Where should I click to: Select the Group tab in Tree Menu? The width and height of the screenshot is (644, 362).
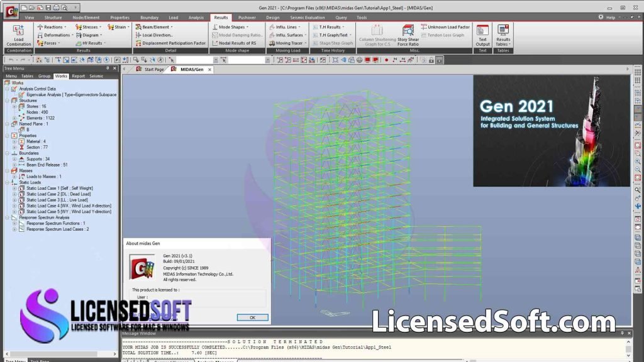[45, 76]
